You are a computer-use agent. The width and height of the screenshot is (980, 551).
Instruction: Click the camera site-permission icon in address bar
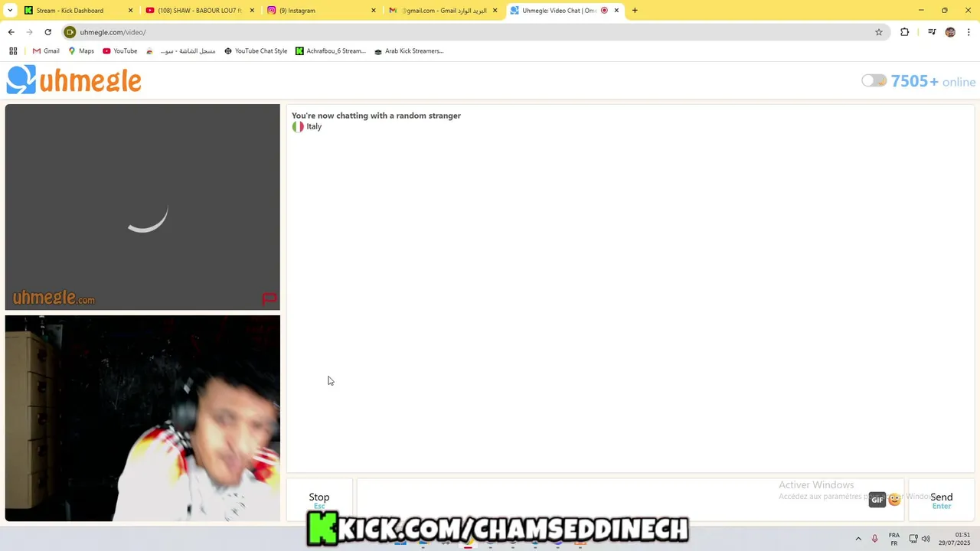[70, 32]
